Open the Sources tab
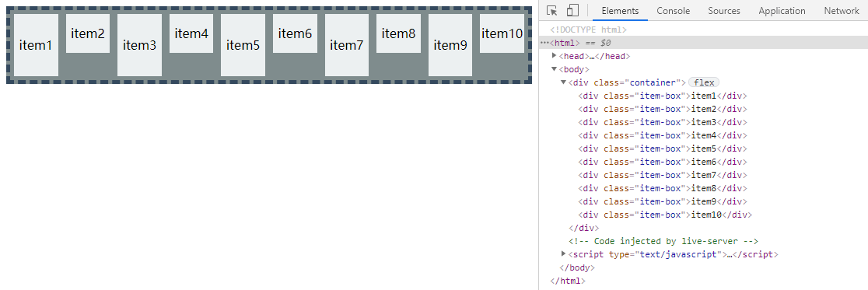This screenshot has width=868, height=290. coord(724,11)
